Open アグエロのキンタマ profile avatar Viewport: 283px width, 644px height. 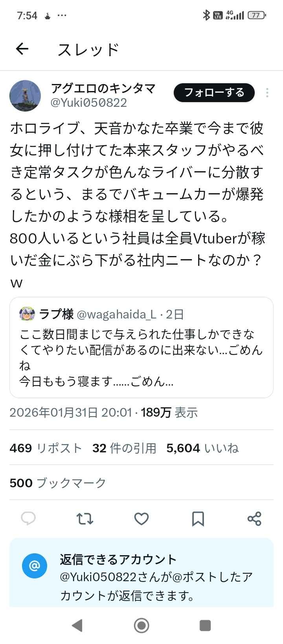(x=25, y=96)
